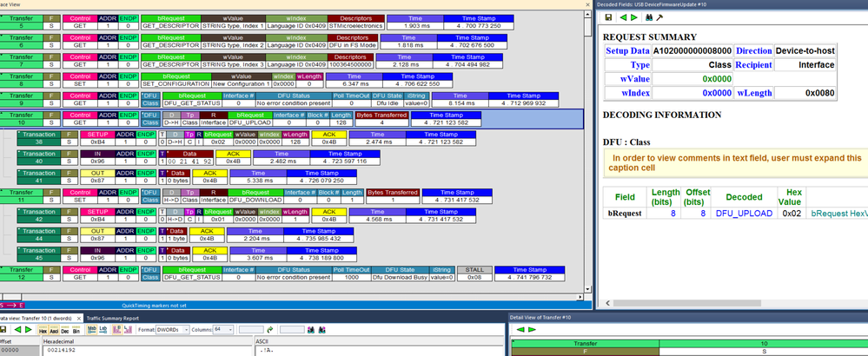Click first binoculars search icon in Data view
The image size is (868, 356).
click(312, 329)
